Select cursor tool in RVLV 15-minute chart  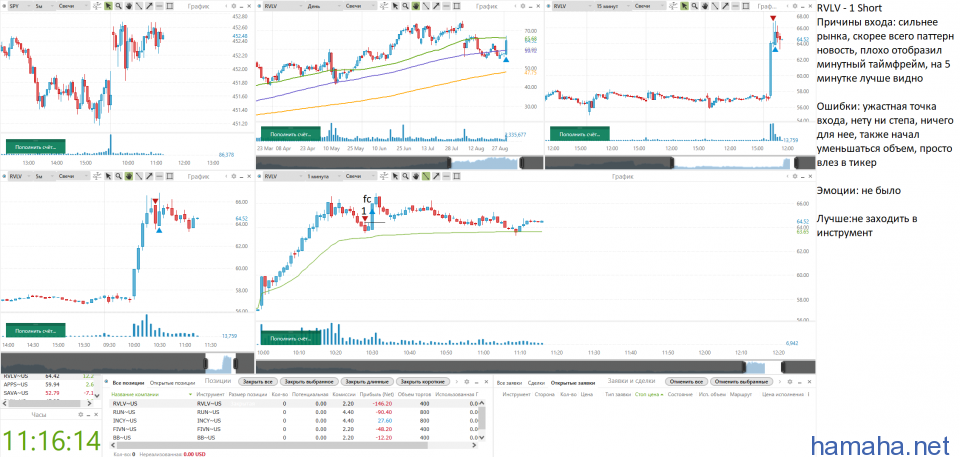coord(684,6)
